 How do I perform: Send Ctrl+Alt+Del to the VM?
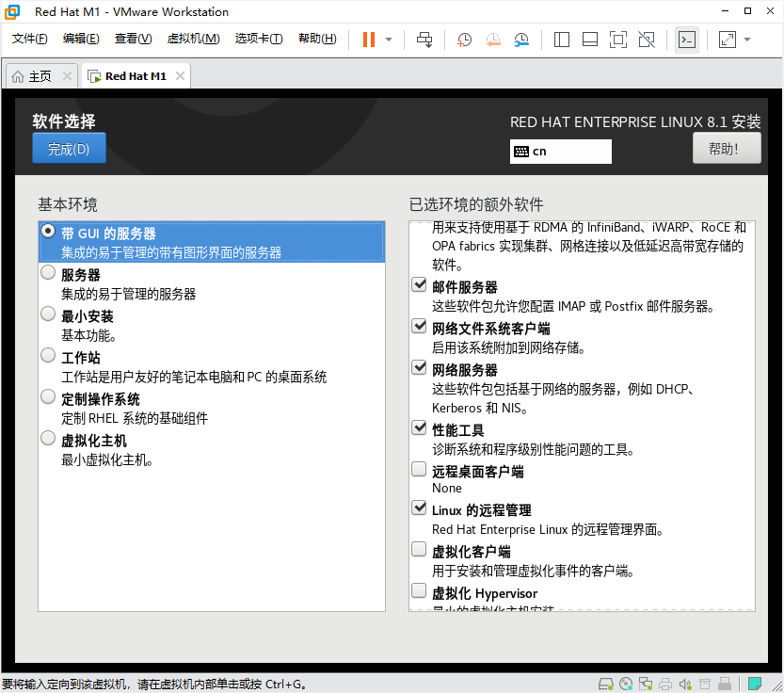click(x=424, y=40)
